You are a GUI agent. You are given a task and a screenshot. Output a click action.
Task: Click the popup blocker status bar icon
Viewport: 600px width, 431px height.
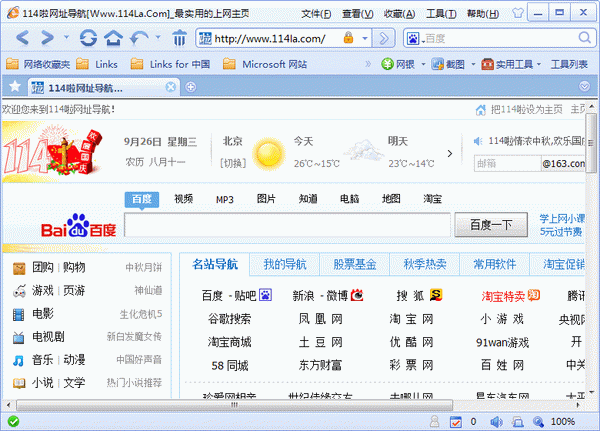point(455,421)
